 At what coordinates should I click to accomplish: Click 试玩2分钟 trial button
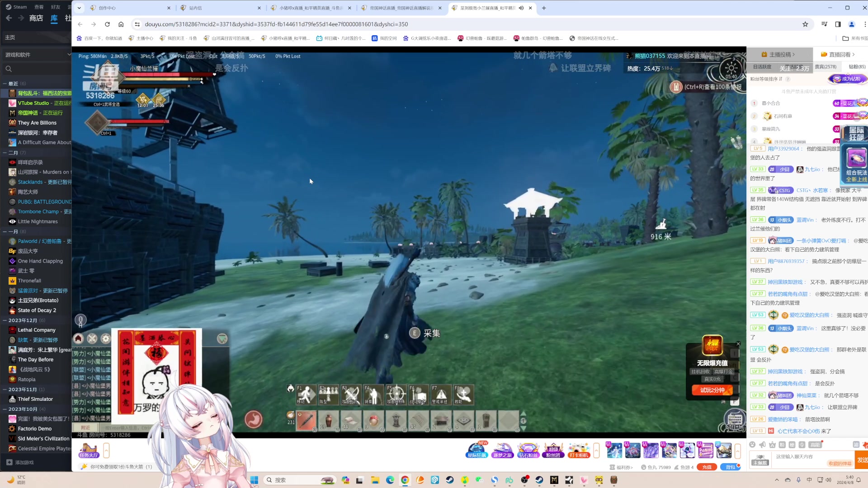pyautogui.click(x=712, y=390)
